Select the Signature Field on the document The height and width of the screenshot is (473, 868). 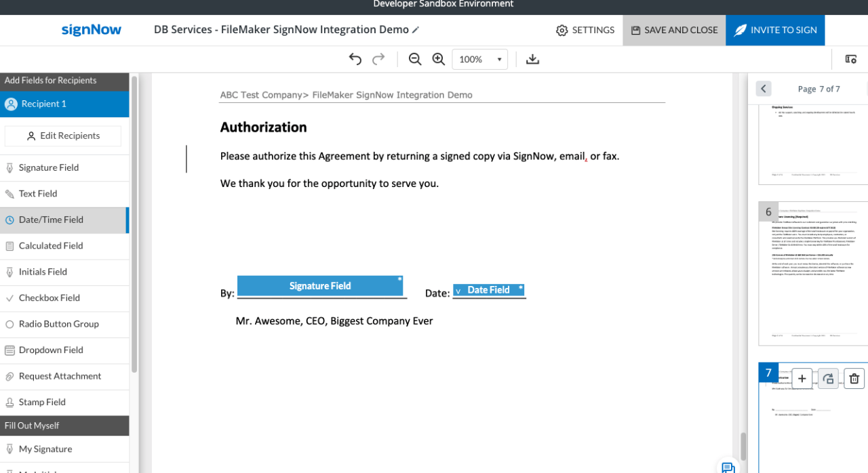pos(320,286)
